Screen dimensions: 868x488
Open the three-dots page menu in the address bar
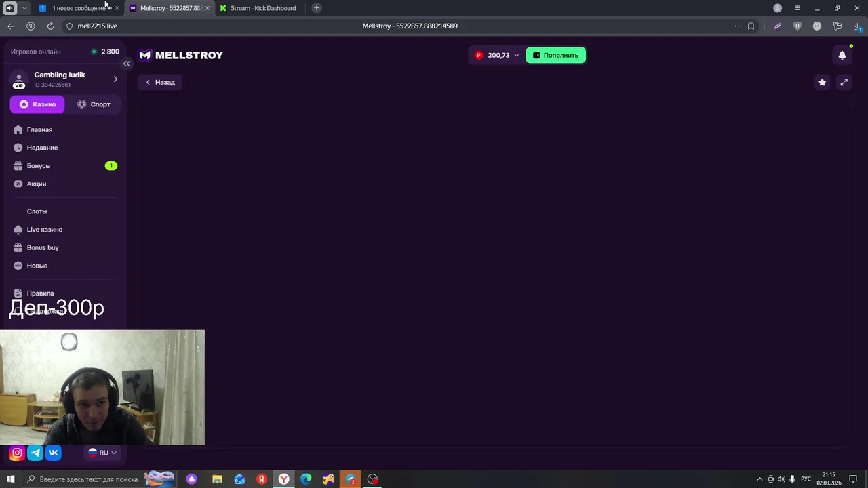point(738,26)
